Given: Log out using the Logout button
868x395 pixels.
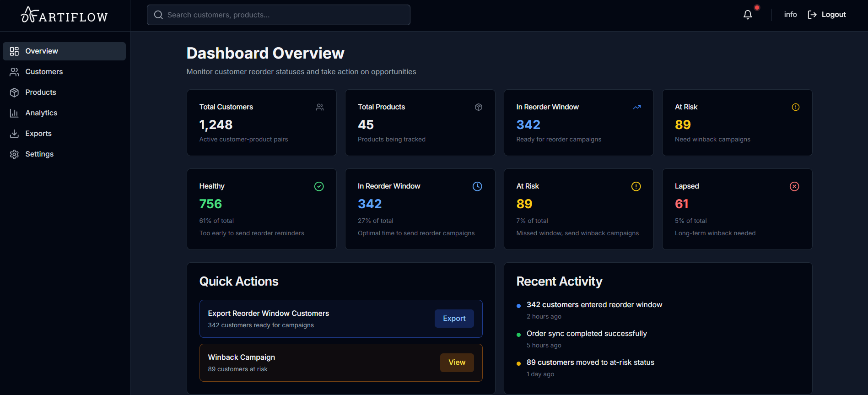Looking at the screenshot, I should click(827, 15).
